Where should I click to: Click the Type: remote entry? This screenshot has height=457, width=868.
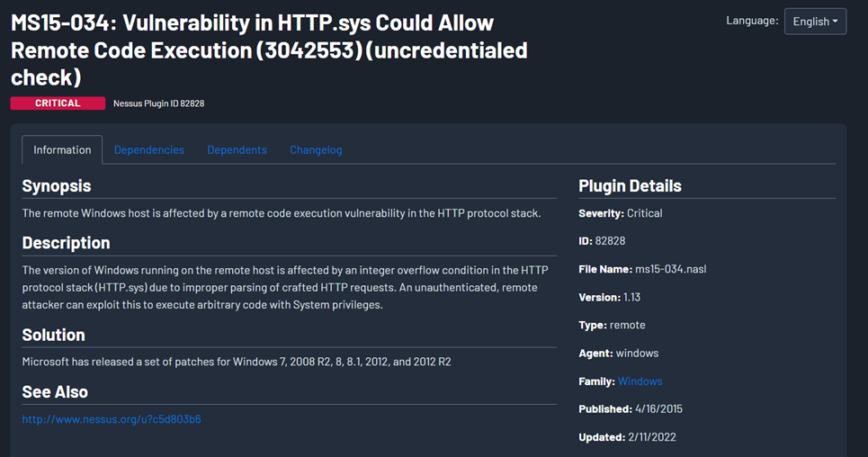click(x=612, y=325)
